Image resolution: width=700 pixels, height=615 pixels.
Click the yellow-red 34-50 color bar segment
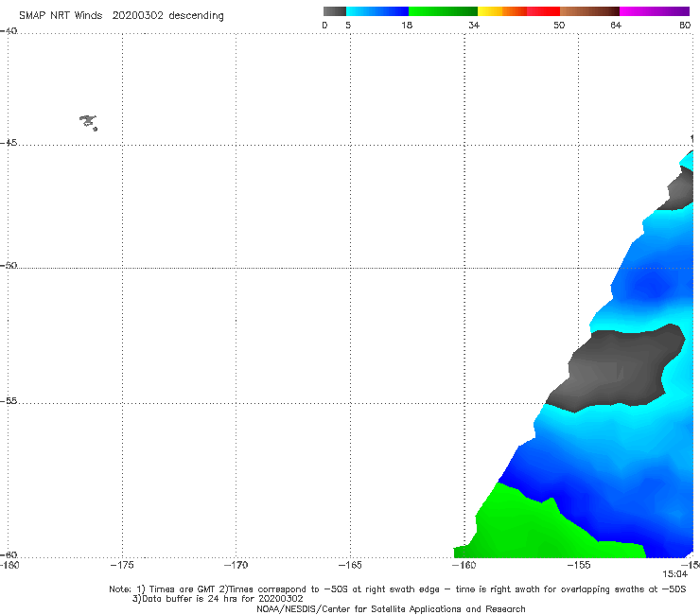[x=518, y=11]
